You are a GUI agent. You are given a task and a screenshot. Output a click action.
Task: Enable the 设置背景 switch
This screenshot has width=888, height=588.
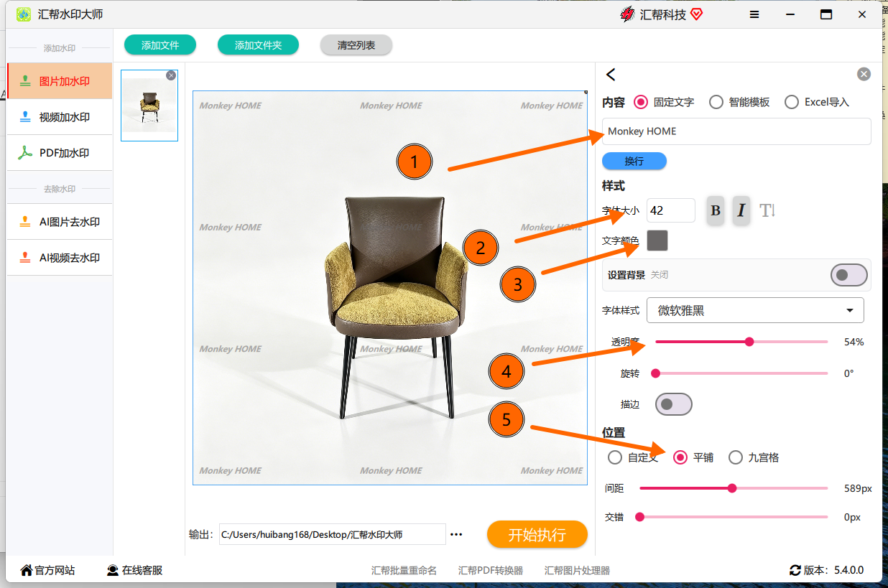point(848,275)
